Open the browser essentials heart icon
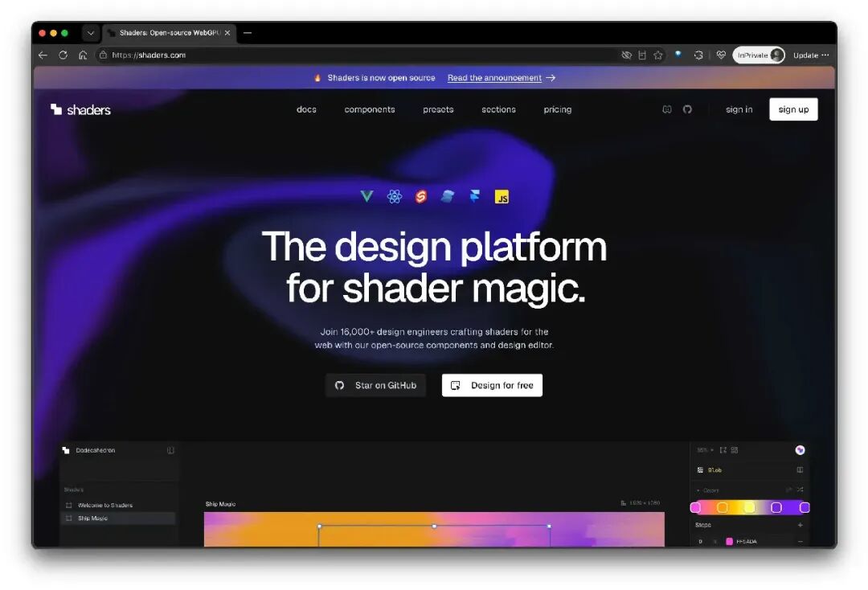Screen dimensions: 868x590 (x=721, y=55)
